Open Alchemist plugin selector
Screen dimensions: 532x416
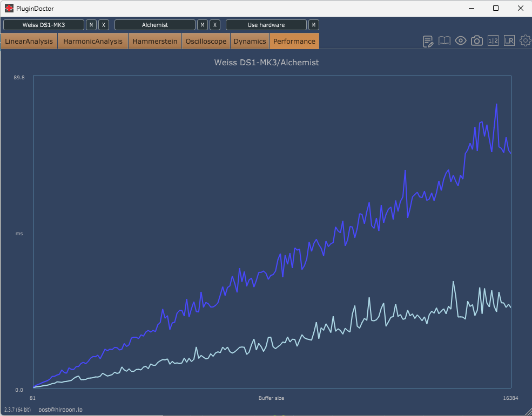click(x=155, y=25)
